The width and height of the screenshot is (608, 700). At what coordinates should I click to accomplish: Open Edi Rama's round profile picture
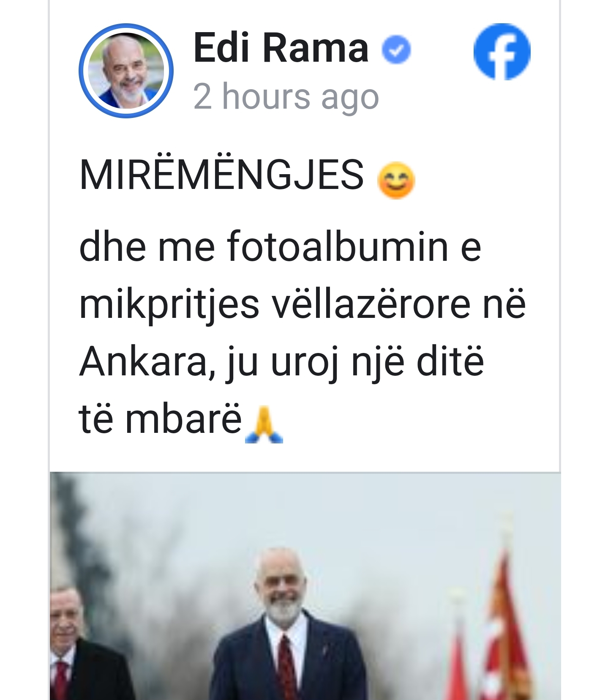pyautogui.click(x=126, y=71)
